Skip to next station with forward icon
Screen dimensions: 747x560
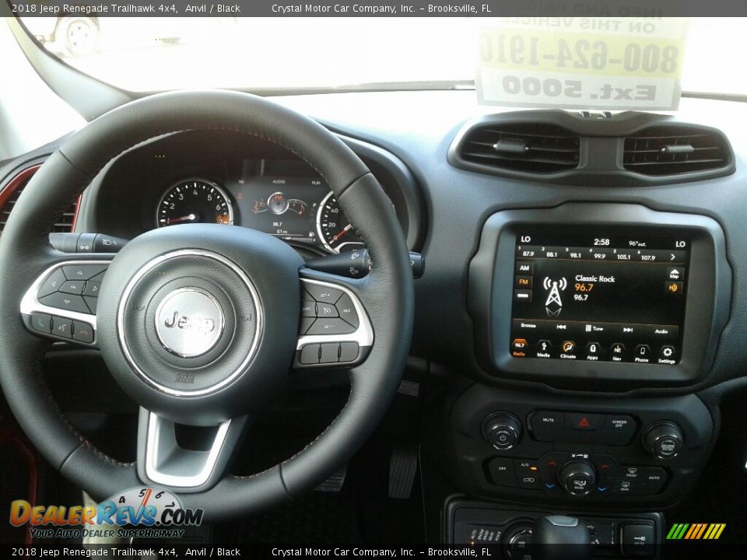[x=627, y=329]
